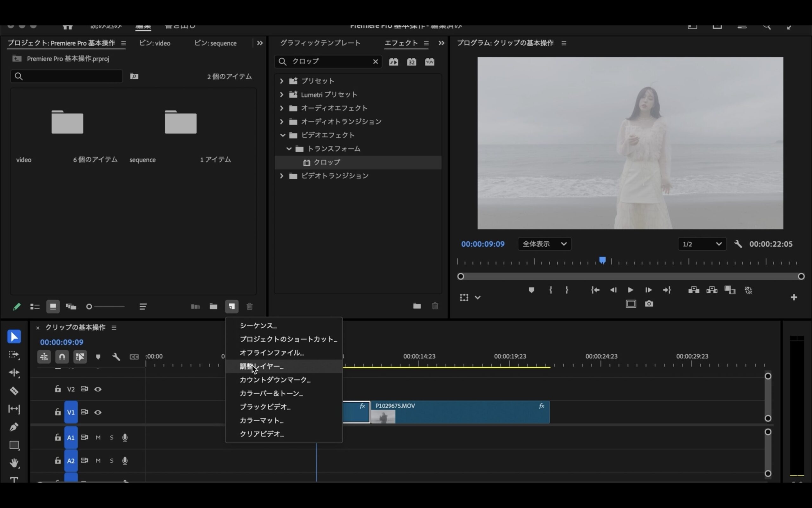This screenshot has width=812, height=508.
Task: Open the 全体表示 zoom level dropdown
Action: pos(545,244)
